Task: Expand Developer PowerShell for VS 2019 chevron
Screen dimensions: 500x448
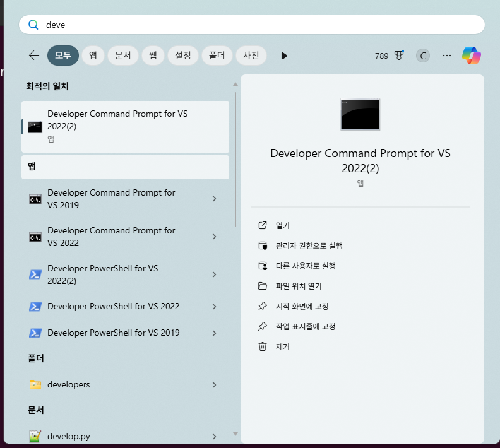Action: pos(214,333)
